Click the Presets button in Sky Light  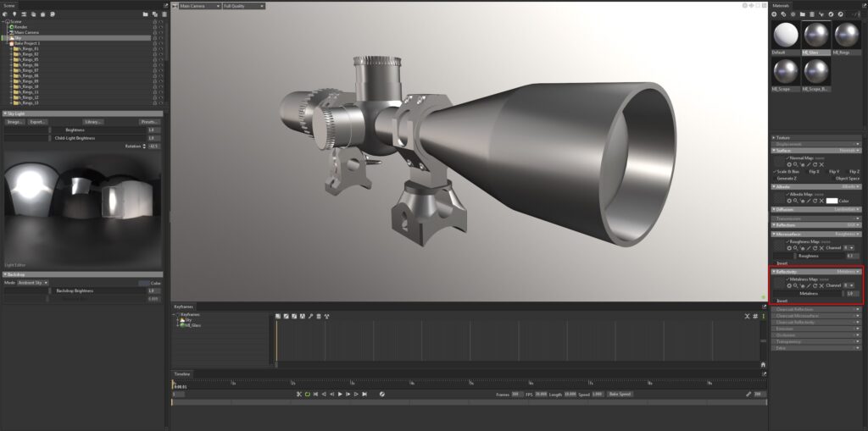tap(149, 122)
